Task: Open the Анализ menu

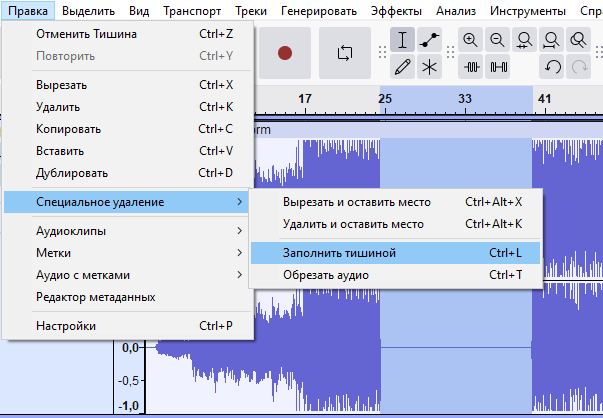Action: click(456, 11)
